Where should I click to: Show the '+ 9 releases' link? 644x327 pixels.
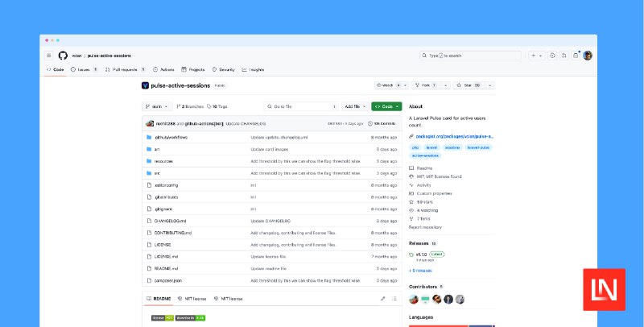click(x=420, y=271)
